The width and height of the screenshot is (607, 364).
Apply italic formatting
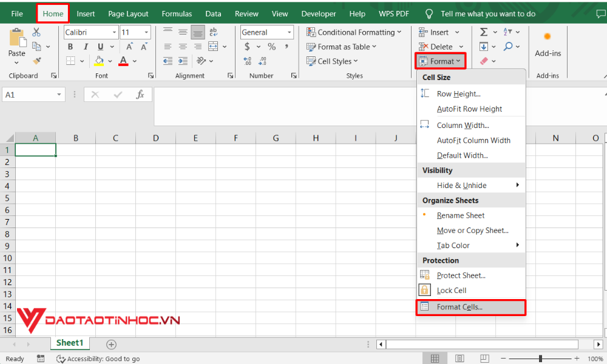86,47
